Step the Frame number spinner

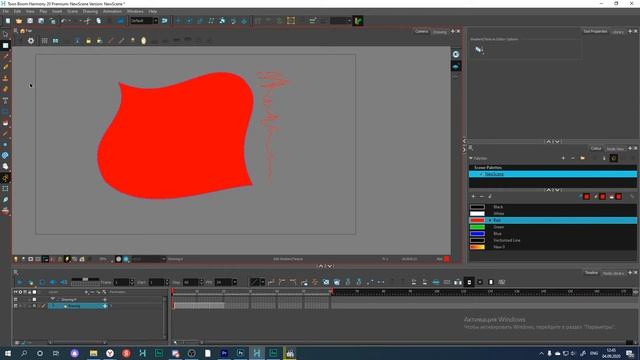click(131, 282)
